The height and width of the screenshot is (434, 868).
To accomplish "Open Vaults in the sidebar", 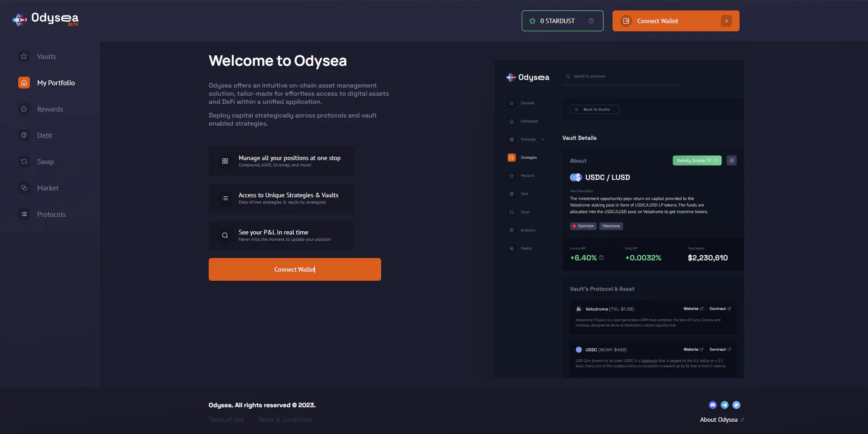I will point(47,57).
